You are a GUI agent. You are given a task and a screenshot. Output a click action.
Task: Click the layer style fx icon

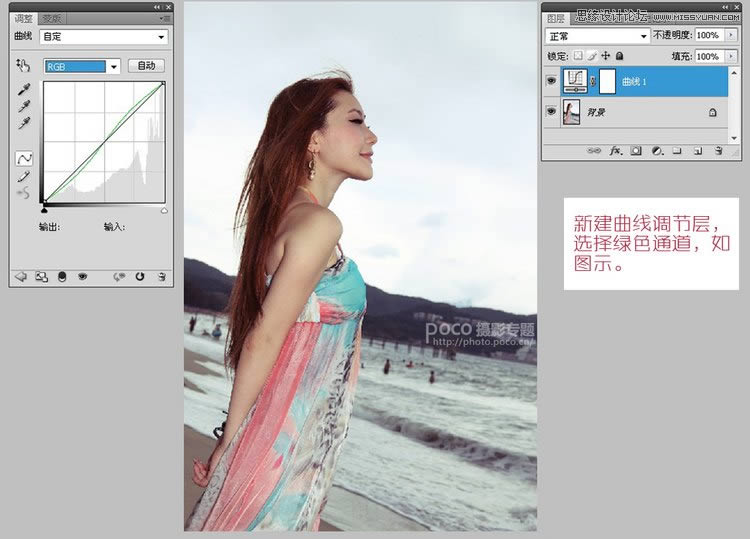pyautogui.click(x=615, y=151)
